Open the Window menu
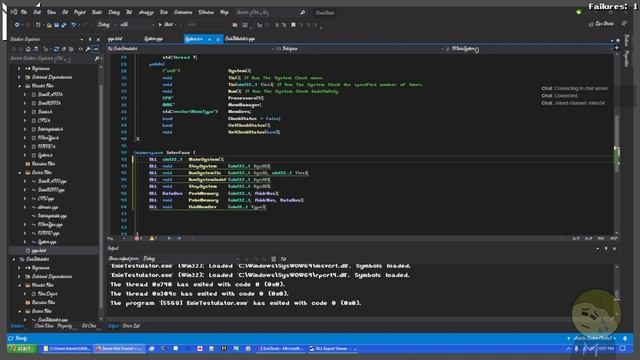Viewport: 640px width, 360px height. [x=206, y=13]
